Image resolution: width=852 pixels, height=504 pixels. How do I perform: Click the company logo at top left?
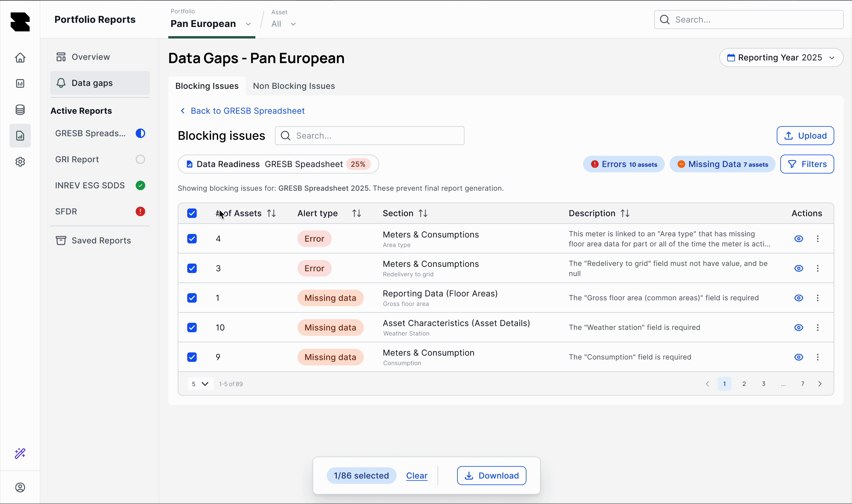[x=20, y=22]
